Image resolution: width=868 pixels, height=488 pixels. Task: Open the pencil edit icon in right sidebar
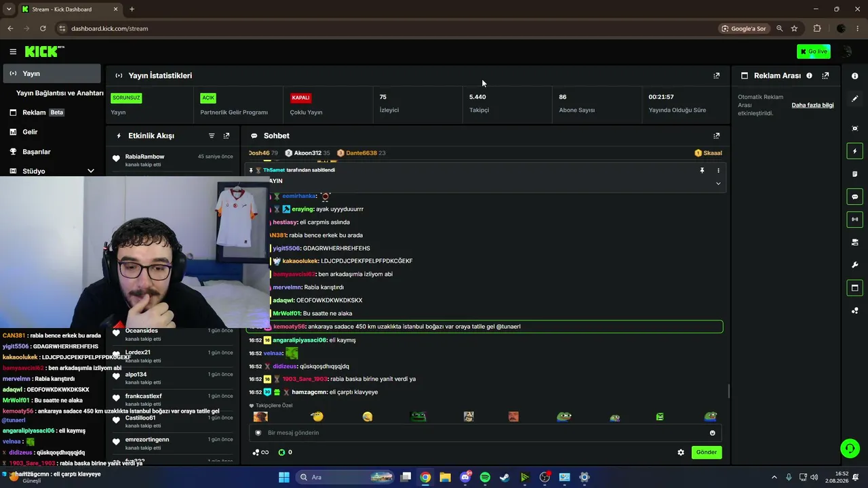click(854, 99)
